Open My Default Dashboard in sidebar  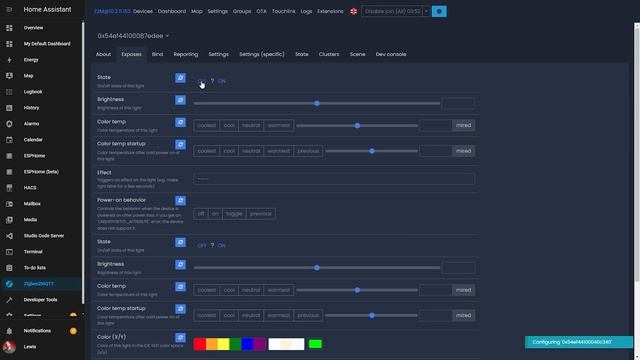pos(47,44)
